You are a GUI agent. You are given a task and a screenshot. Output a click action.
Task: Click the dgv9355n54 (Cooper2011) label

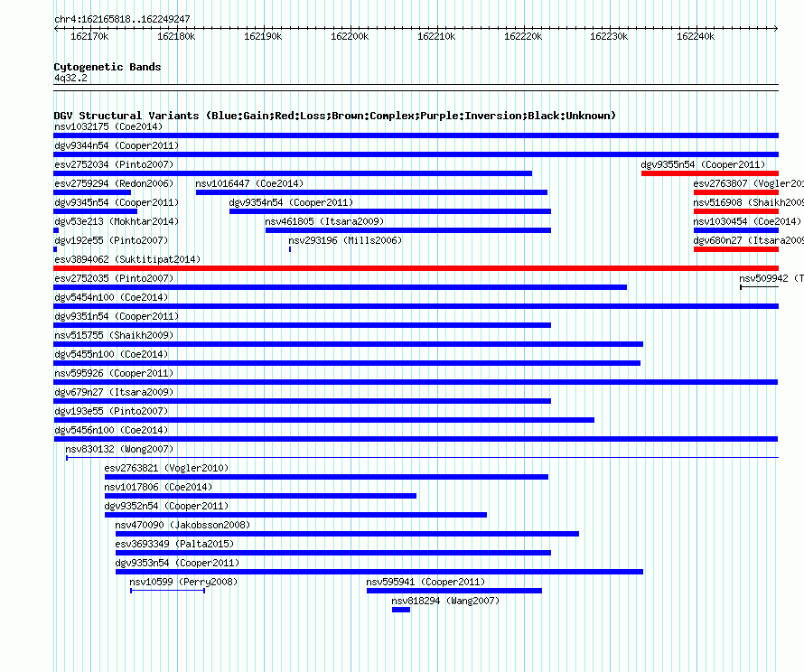[703, 164]
